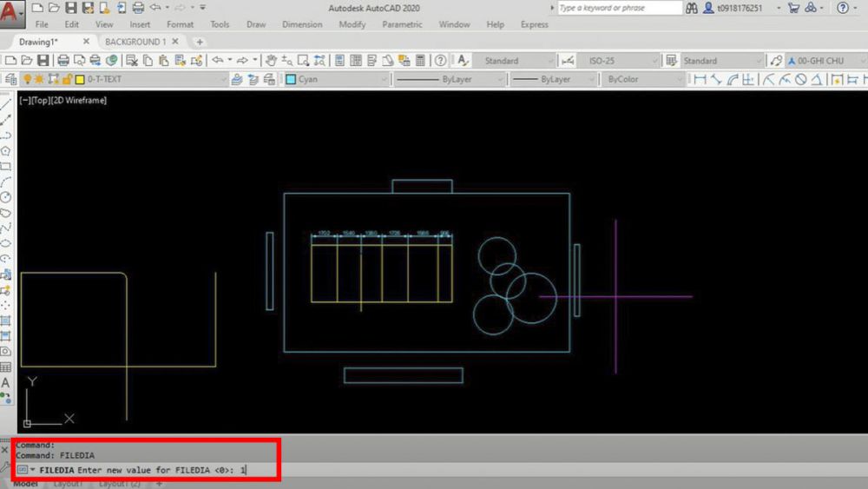This screenshot has height=489, width=868.
Task: Open the 0-T-TEXT layer dropdown
Action: tap(224, 80)
